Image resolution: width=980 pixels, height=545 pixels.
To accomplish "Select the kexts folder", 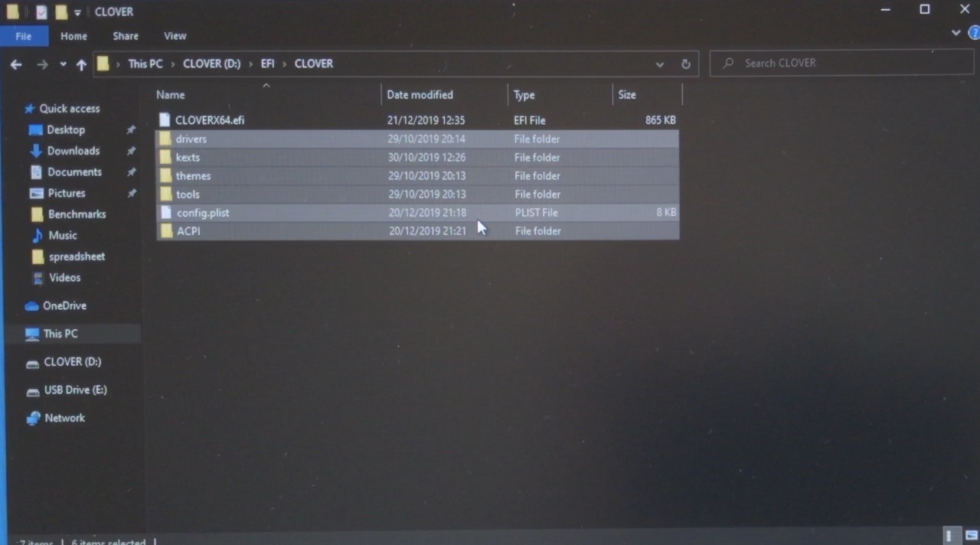I will [x=417, y=157].
